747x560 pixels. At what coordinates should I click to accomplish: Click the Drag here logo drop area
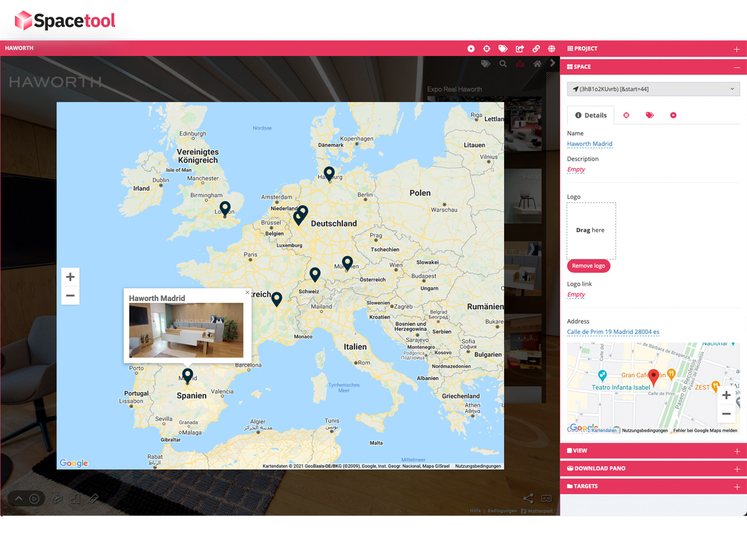point(591,230)
